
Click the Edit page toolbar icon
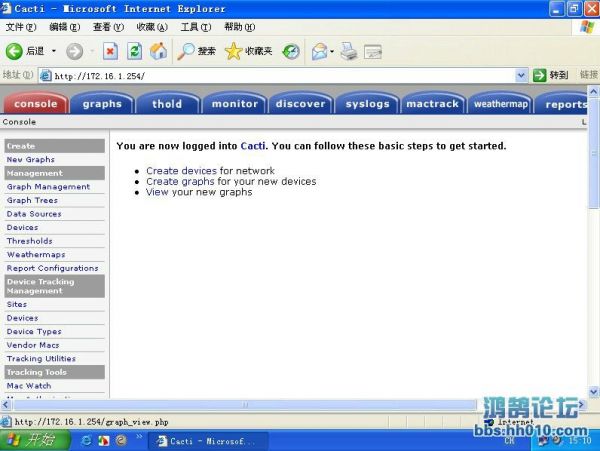373,52
